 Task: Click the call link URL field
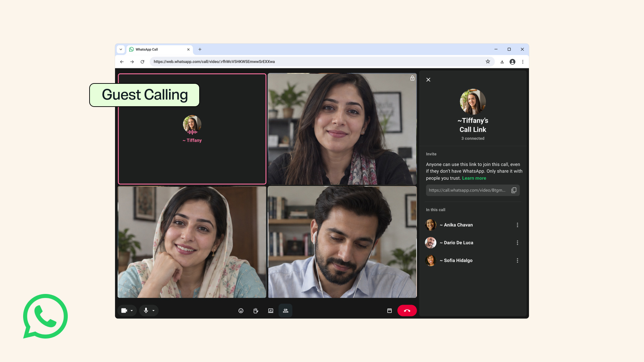pos(473,190)
